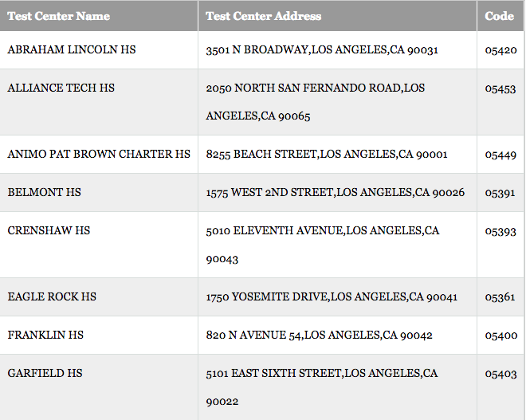Click the Test Center Address column header
The image size is (526, 420).
[x=264, y=16]
